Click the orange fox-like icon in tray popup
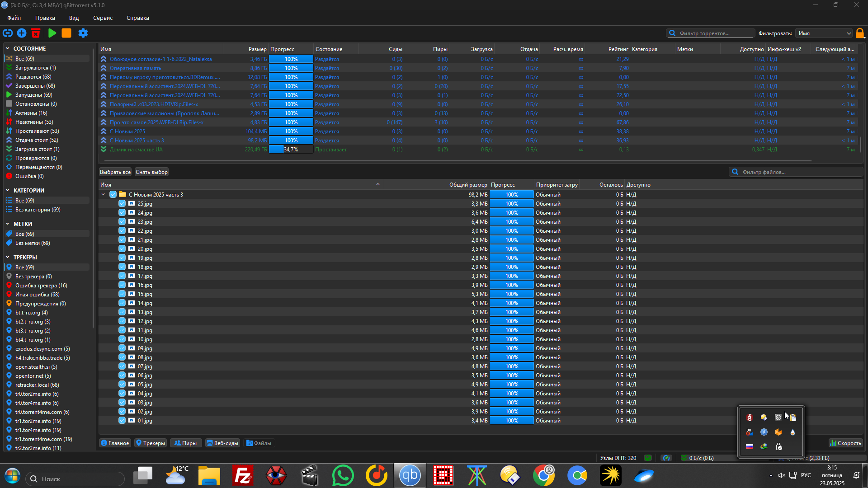The image size is (868, 488). coord(778,432)
